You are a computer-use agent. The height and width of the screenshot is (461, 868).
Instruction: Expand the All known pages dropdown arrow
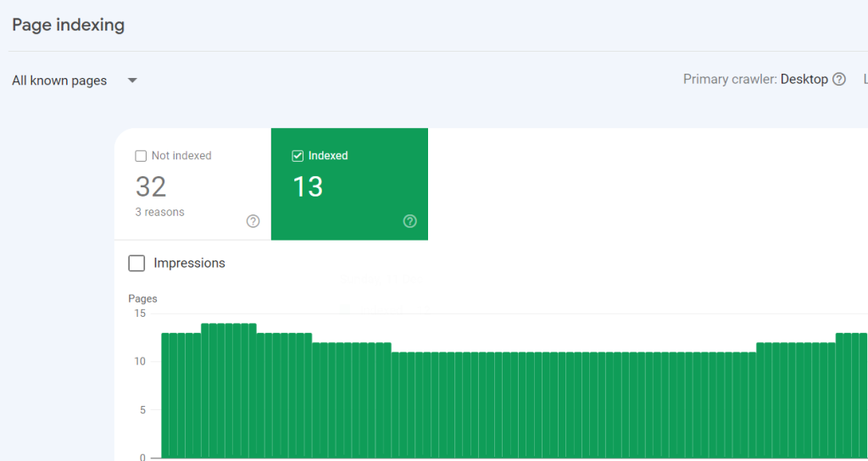132,81
